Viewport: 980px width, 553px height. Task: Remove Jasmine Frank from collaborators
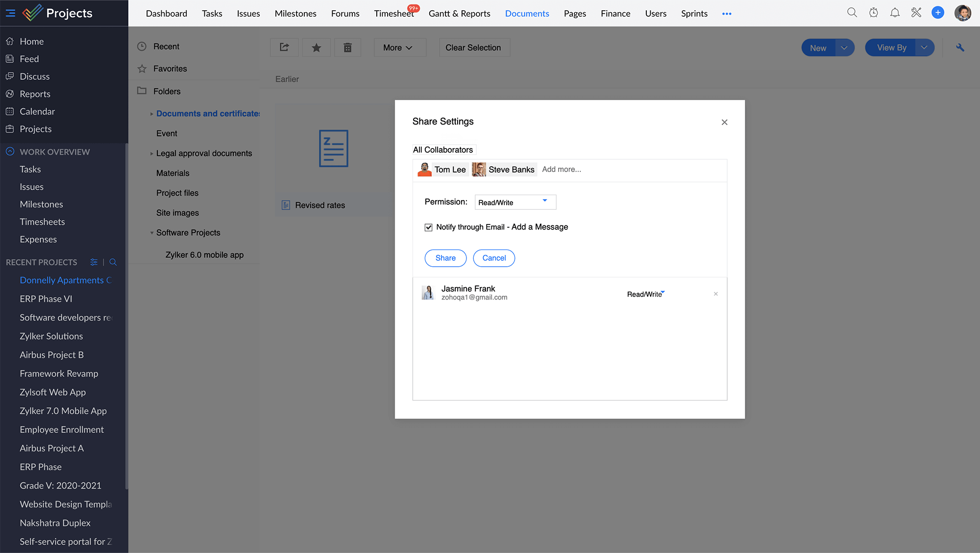[716, 294]
